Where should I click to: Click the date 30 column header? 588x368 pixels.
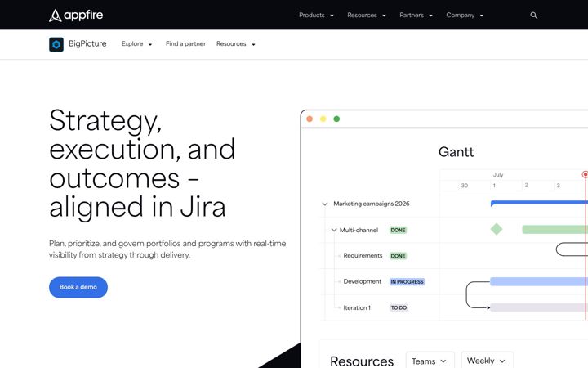click(x=464, y=186)
